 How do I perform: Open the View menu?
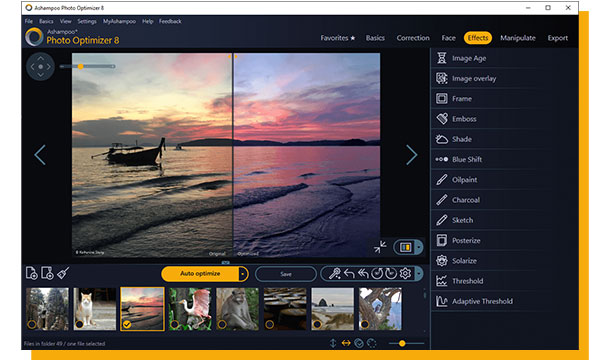click(65, 21)
